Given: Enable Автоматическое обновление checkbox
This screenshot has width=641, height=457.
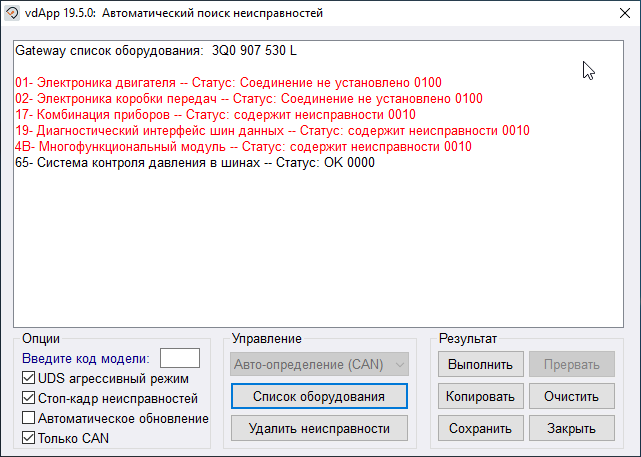Looking at the screenshot, I should [x=28, y=418].
